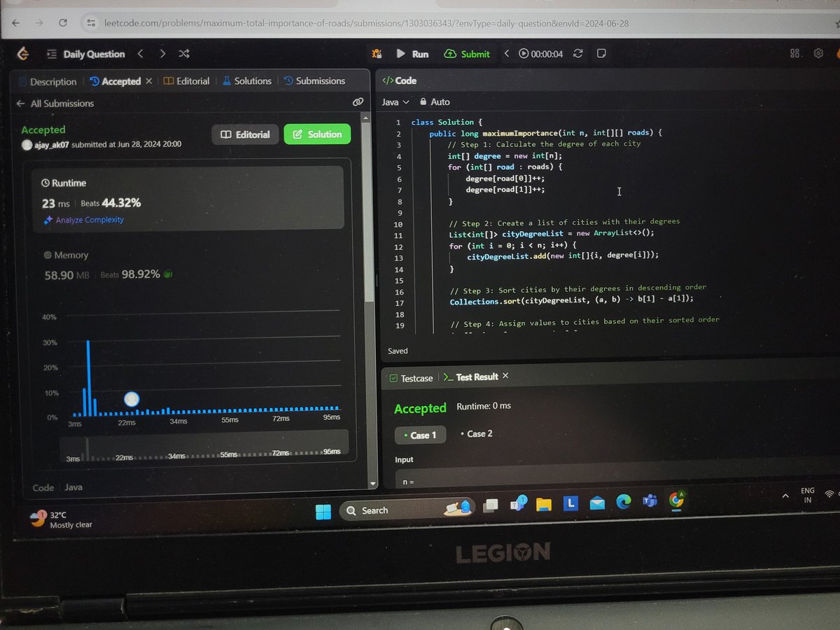Open the Solutions tab

point(247,81)
